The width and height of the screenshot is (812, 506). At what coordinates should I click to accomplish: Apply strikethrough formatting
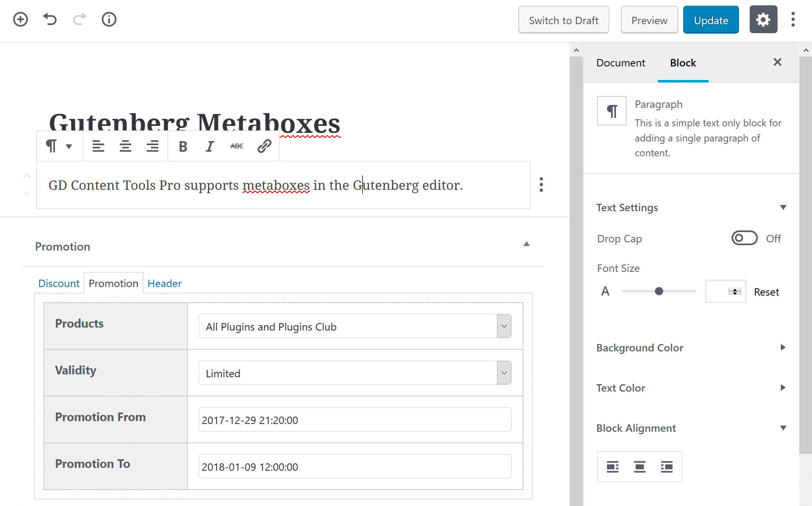click(237, 146)
